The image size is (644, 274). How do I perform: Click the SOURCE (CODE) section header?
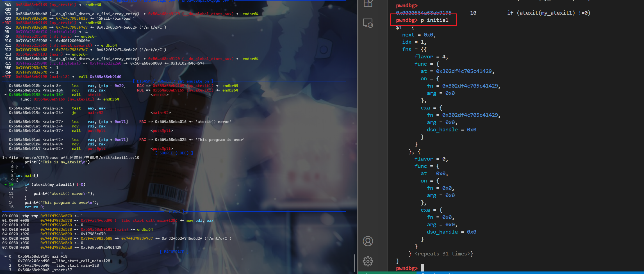click(x=174, y=153)
